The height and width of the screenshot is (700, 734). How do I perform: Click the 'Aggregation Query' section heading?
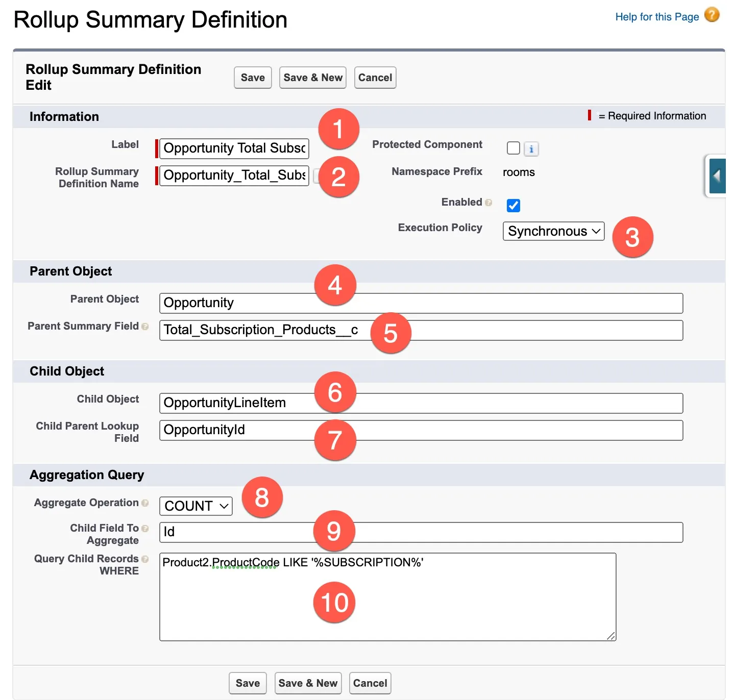(87, 475)
